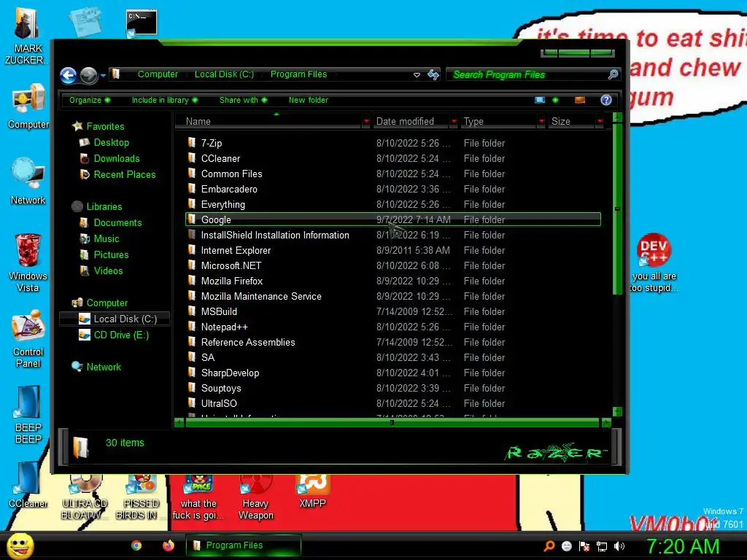The width and height of the screenshot is (747, 560).
Task: Open the view options dropdown arrow
Action: click(x=555, y=100)
